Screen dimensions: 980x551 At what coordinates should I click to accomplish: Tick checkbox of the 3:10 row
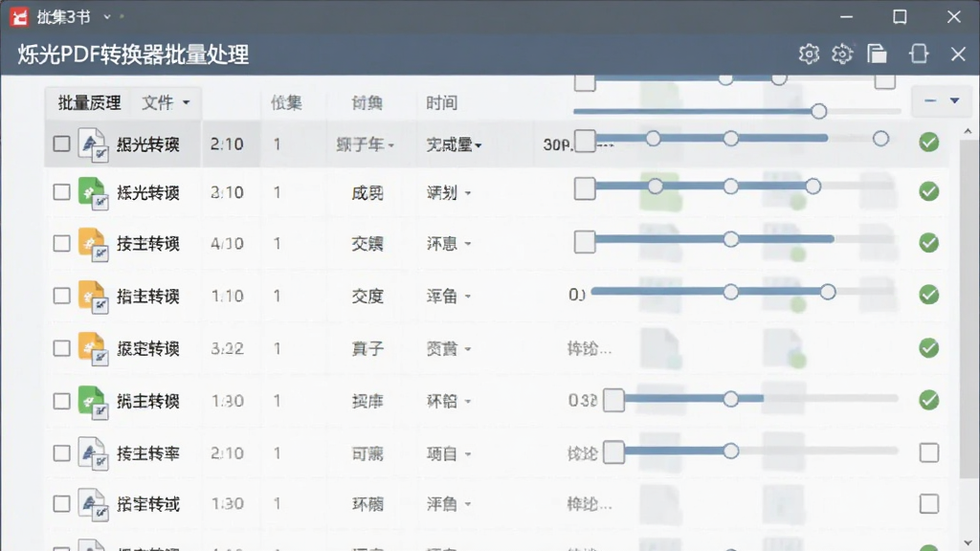[61, 191]
